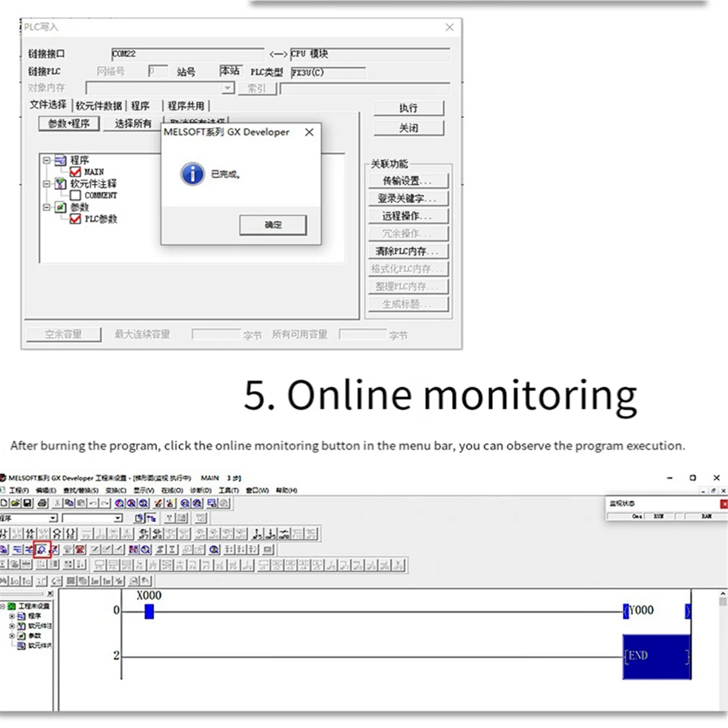Image resolution: width=728 pixels, height=728 pixels.
Task: Select the Y000 output coil in the ladder
Action: coord(657,611)
